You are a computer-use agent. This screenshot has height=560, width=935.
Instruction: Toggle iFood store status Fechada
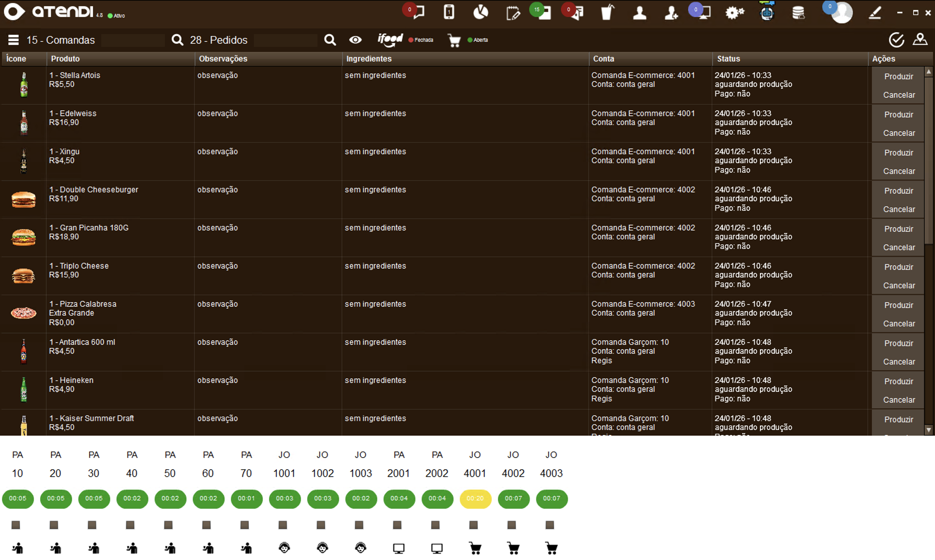coord(421,40)
